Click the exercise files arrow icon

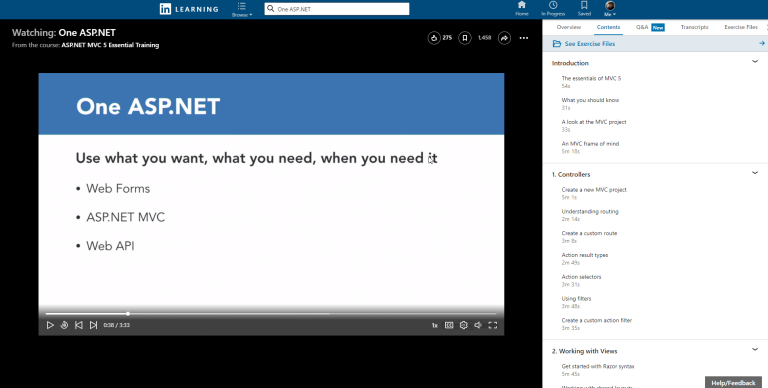762,44
